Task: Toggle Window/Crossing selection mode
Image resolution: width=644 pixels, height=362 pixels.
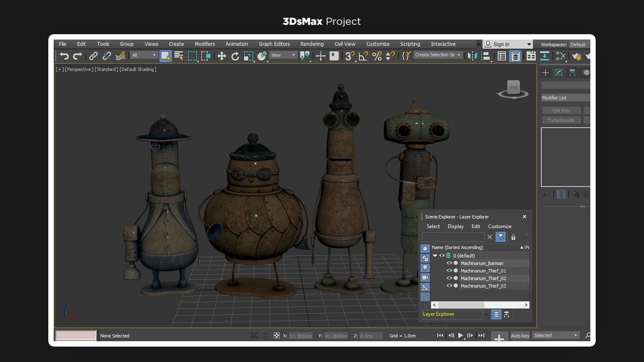Action: [x=206, y=56]
